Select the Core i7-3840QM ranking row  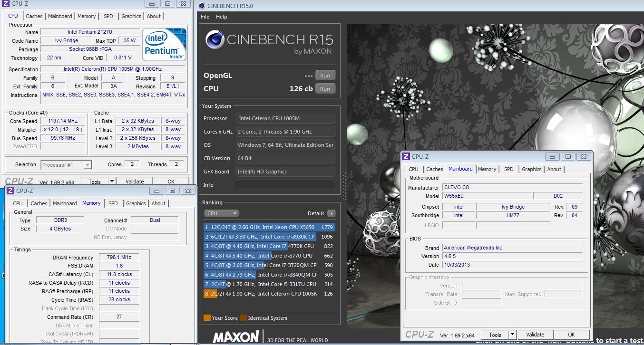(269, 275)
